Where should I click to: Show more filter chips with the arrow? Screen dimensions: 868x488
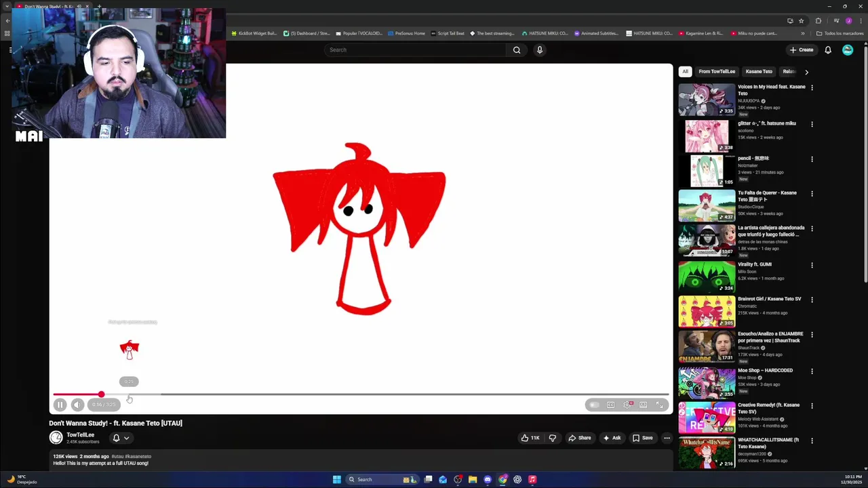tap(806, 72)
